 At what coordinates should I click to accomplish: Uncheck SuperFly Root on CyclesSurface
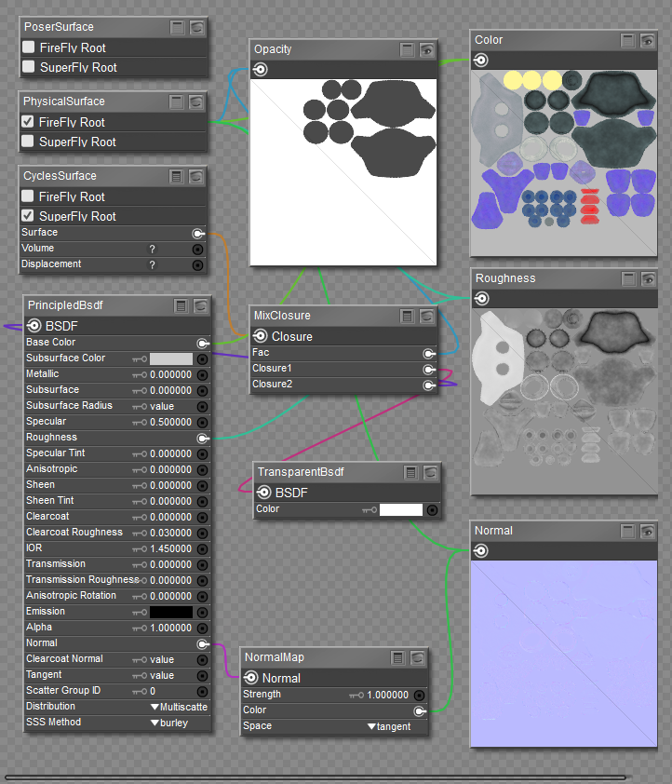[x=29, y=216]
